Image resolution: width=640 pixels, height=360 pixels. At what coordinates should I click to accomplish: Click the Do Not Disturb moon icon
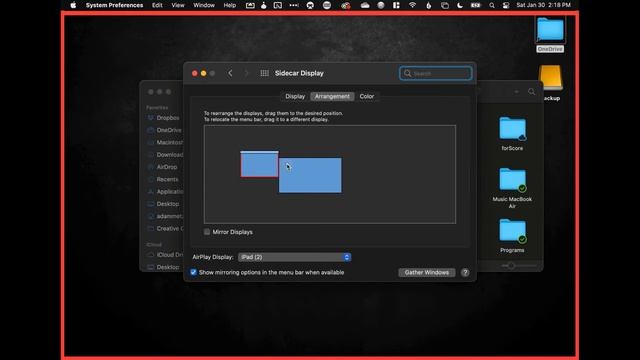(x=460, y=5)
